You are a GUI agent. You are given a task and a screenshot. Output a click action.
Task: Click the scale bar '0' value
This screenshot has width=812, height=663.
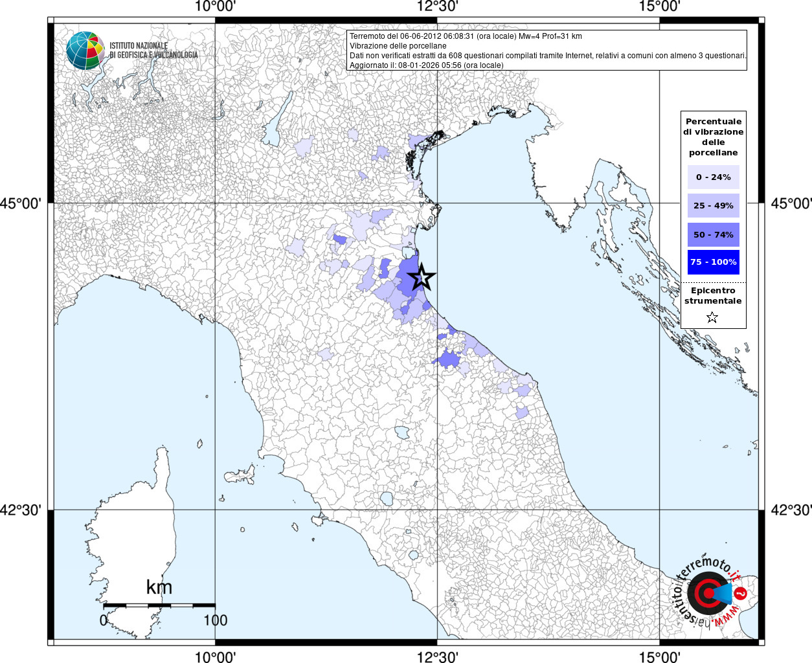pyautogui.click(x=104, y=620)
